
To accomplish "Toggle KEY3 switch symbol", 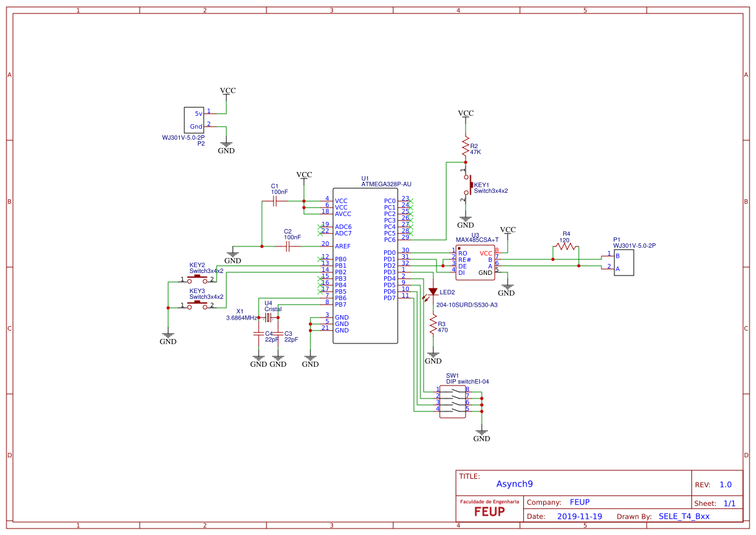I will click(199, 304).
